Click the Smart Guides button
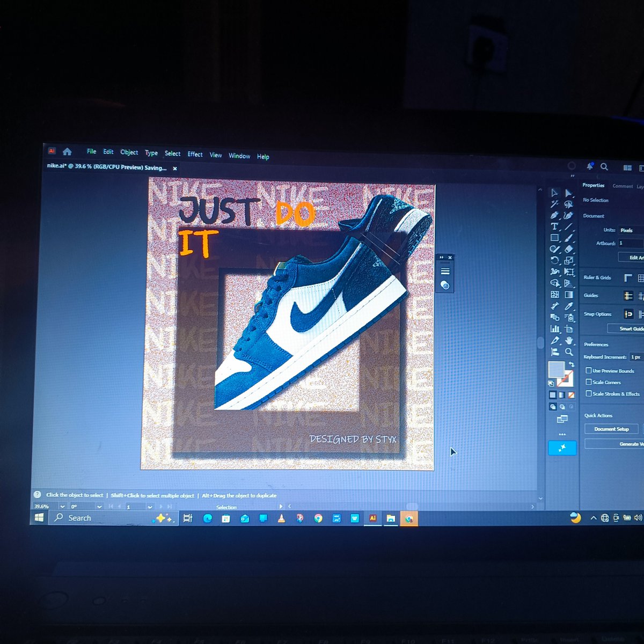The height and width of the screenshot is (644, 644). coord(625,328)
